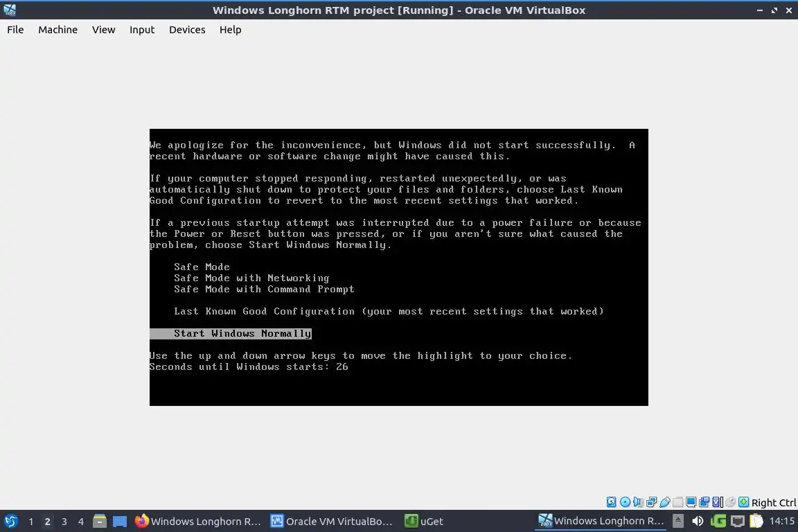Open the removable media eject tray icon
The height and width of the screenshot is (532, 798).
(x=678, y=521)
